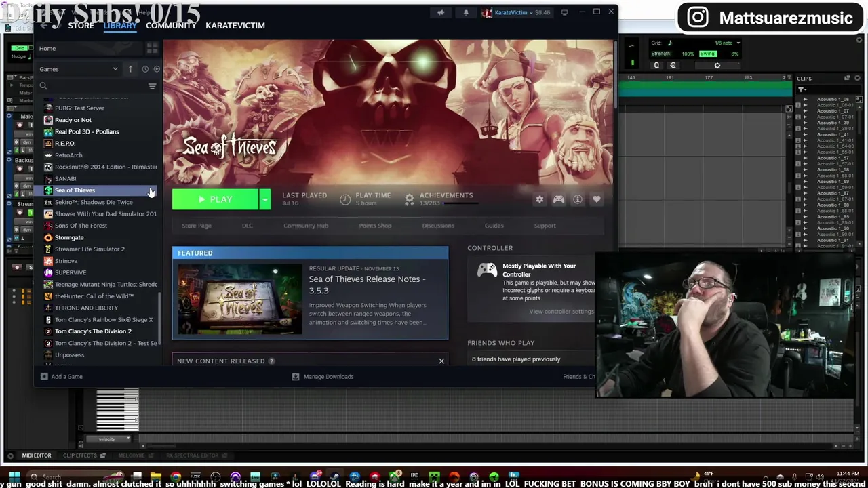Viewport: 868px width, 488px height.
Task: Click Steam back navigation arrow
Action: tap(44, 26)
